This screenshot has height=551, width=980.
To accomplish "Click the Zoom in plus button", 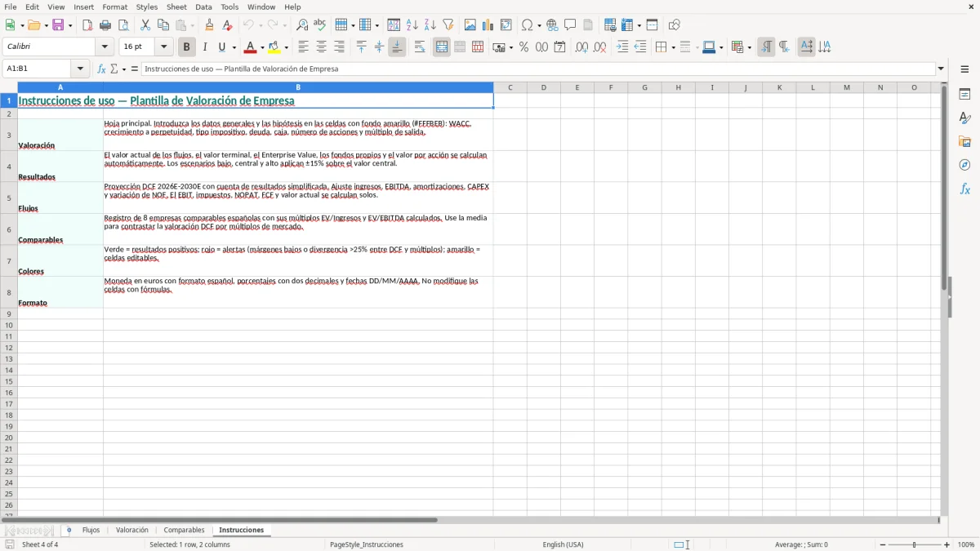I will [x=947, y=544].
